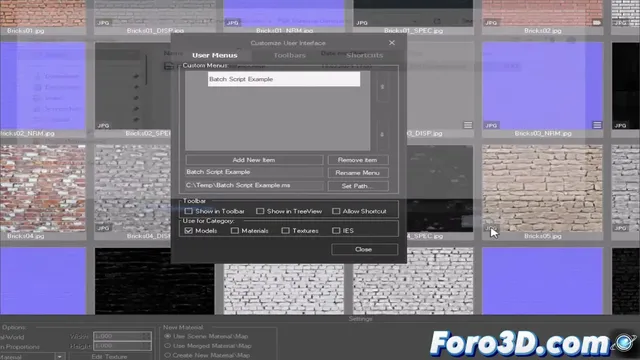Screen dimensions: 640x360
Task: Click the Remove Item button
Action: (358, 160)
